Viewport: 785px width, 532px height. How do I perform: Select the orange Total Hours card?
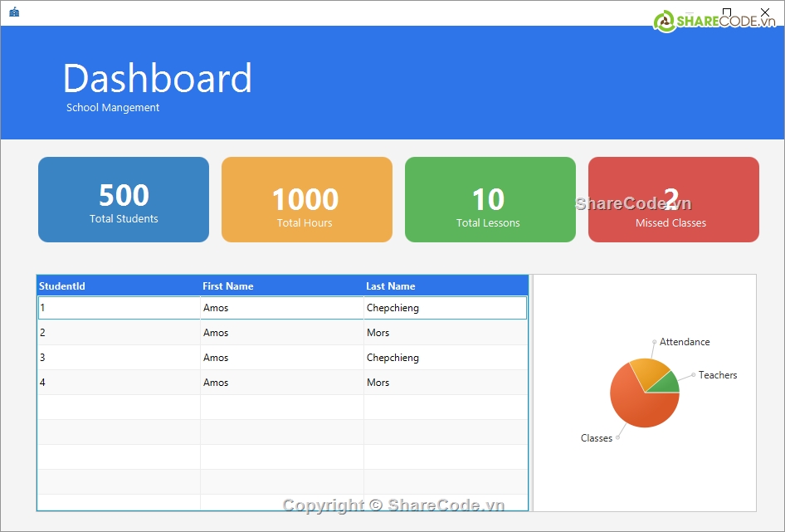point(306,200)
